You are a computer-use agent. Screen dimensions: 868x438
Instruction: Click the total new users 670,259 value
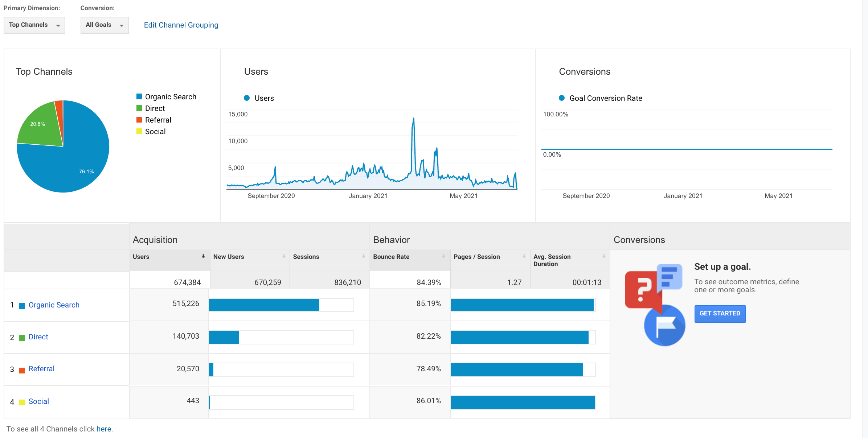[x=268, y=282]
